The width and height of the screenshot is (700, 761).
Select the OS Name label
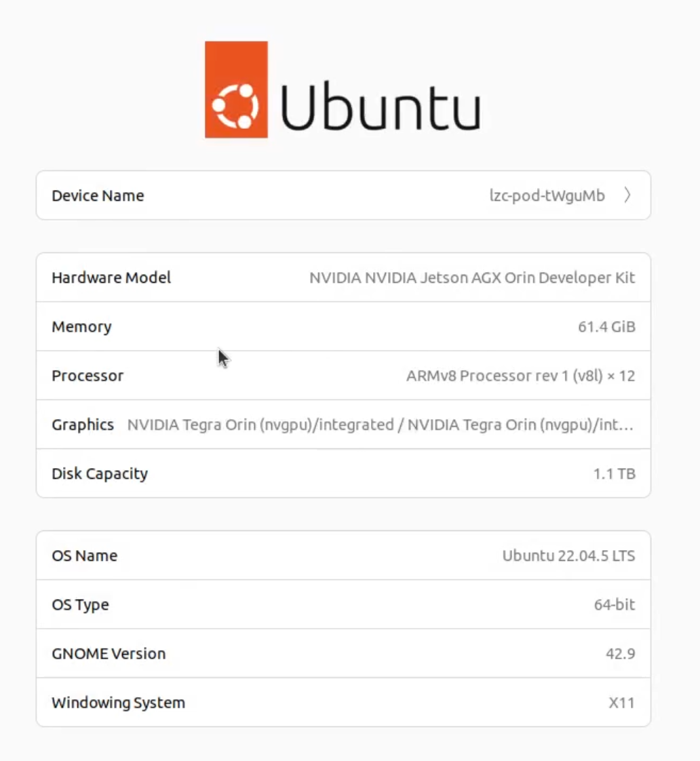point(85,555)
